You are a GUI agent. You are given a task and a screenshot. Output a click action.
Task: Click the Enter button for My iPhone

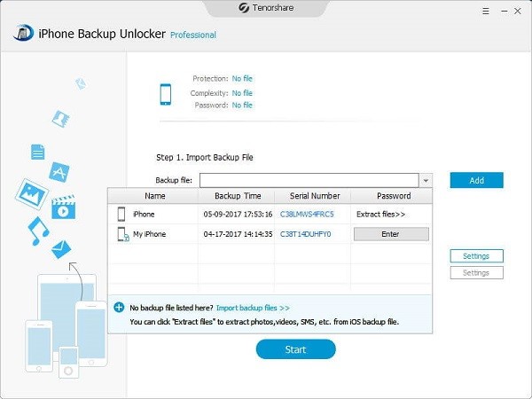391,234
